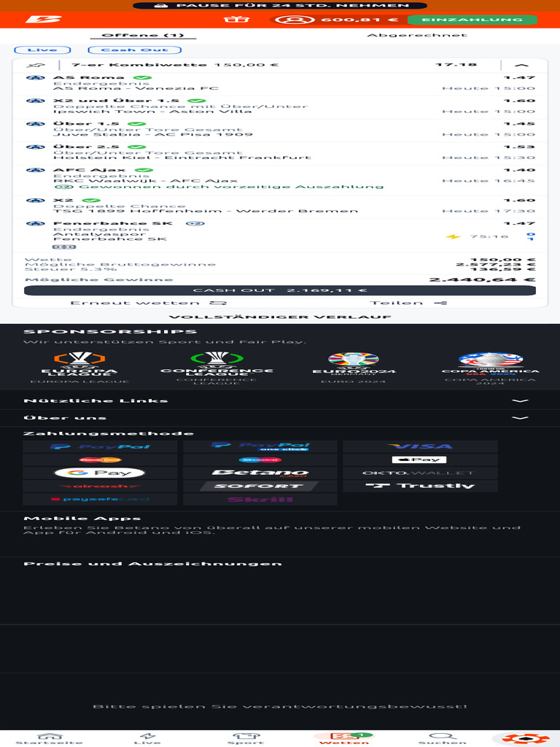Select football icon for Holstein Kiel match
The width and height of the screenshot is (560, 747).
[35, 147]
